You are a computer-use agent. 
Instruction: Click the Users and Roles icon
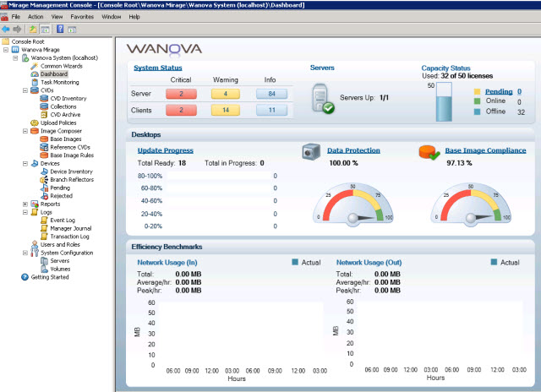point(35,244)
